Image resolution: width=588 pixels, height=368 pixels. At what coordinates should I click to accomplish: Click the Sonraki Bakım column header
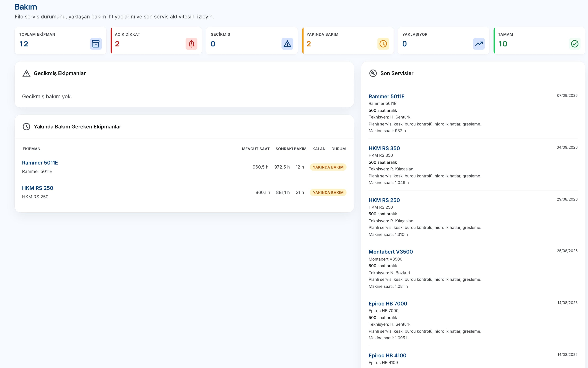(291, 149)
